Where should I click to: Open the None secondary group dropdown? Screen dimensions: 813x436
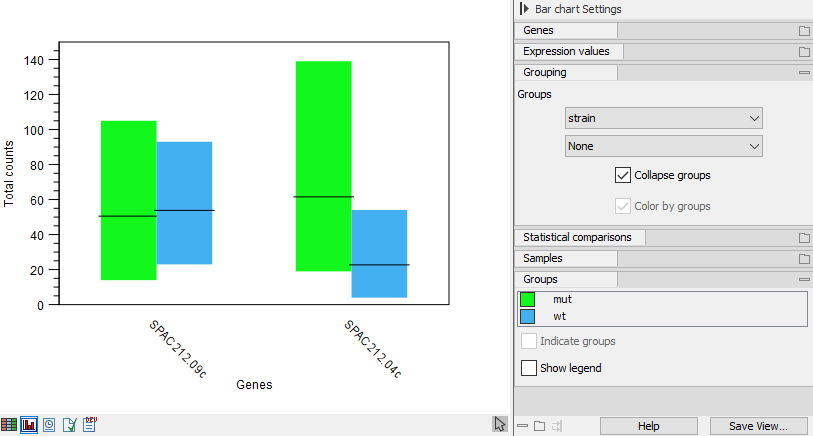pyautogui.click(x=663, y=146)
